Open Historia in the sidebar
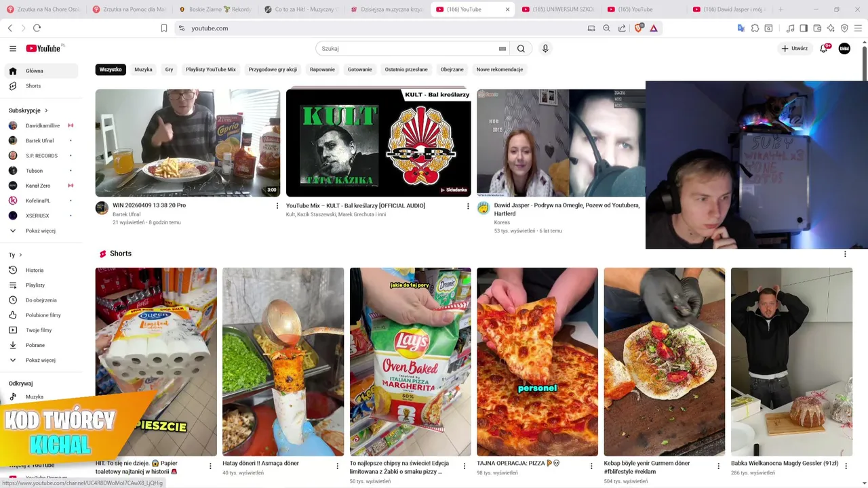 point(41,270)
